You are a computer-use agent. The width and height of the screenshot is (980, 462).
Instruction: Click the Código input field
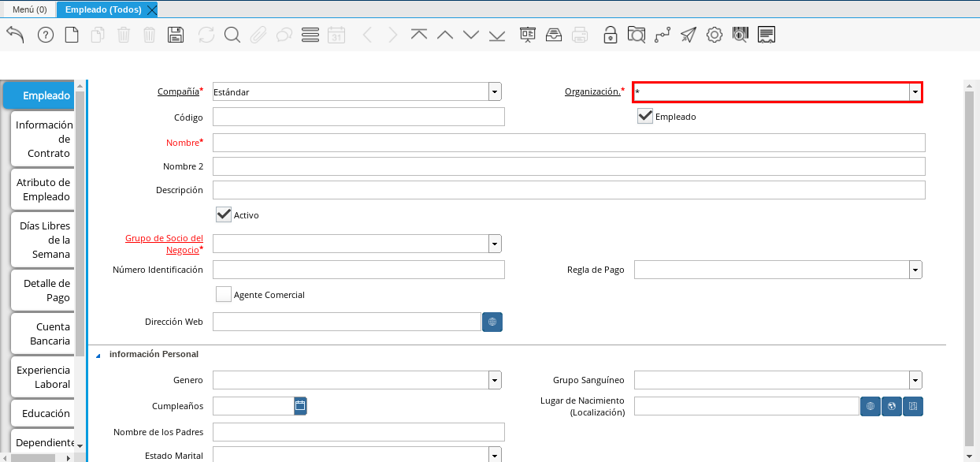click(x=358, y=117)
